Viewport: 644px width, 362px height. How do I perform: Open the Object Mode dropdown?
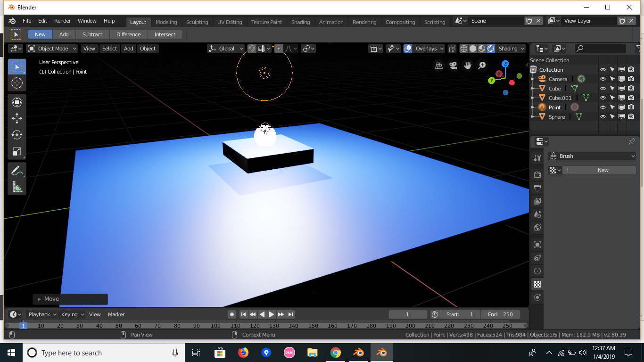(52, 49)
